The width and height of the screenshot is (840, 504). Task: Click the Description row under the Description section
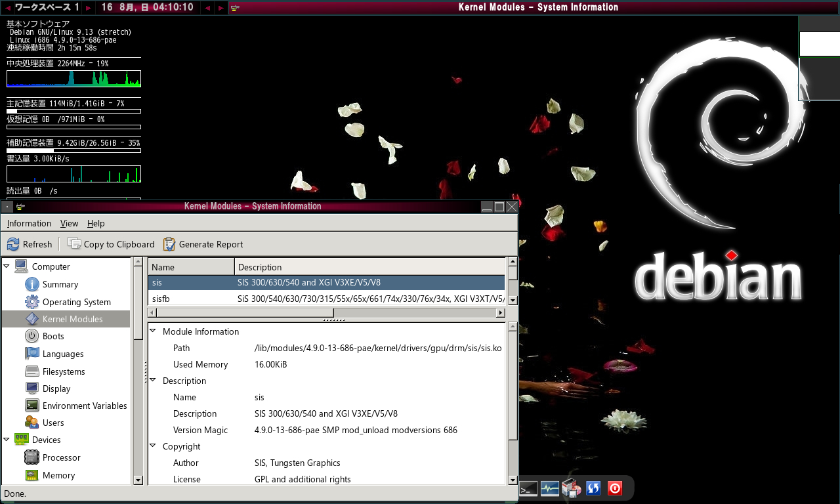[326, 413]
